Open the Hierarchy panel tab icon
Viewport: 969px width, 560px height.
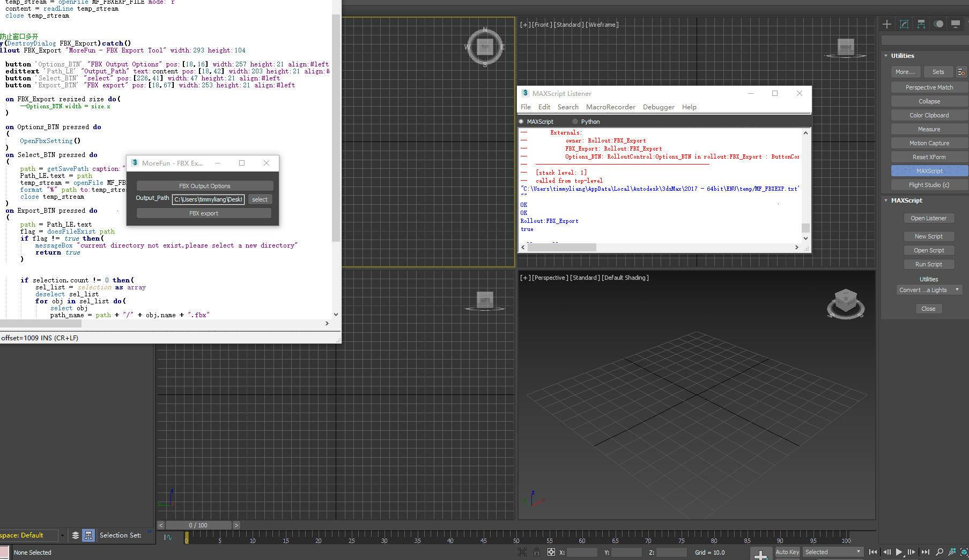(x=921, y=24)
